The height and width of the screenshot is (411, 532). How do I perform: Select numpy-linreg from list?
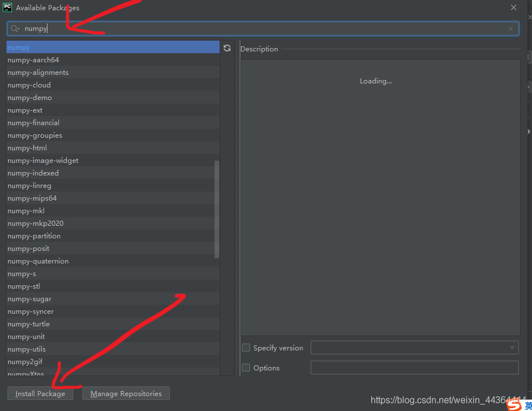pos(113,185)
